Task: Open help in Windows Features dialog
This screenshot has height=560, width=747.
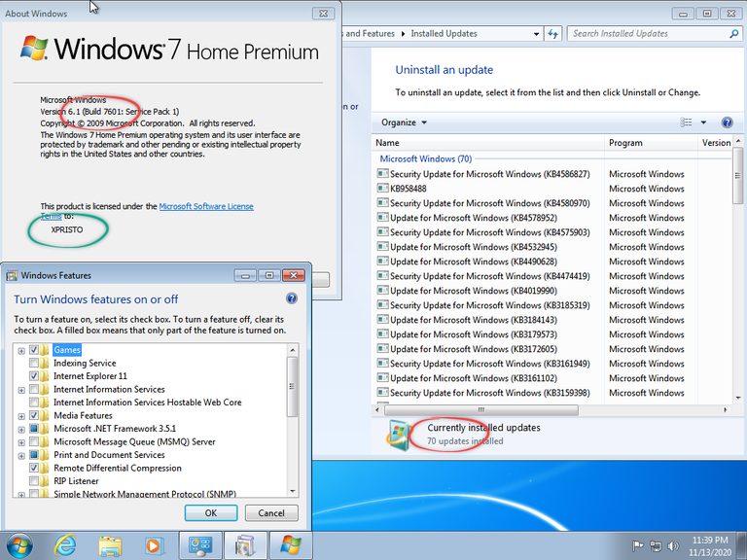Action: [x=292, y=298]
